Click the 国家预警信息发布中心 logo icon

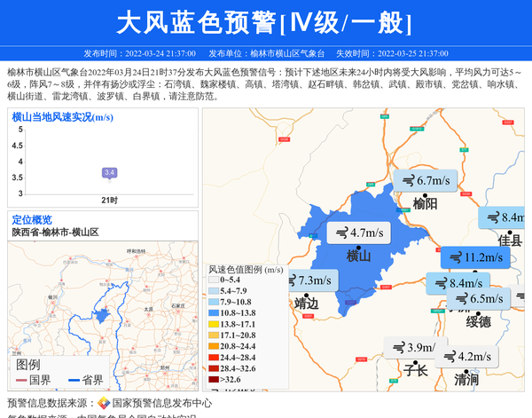click(x=104, y=403)
